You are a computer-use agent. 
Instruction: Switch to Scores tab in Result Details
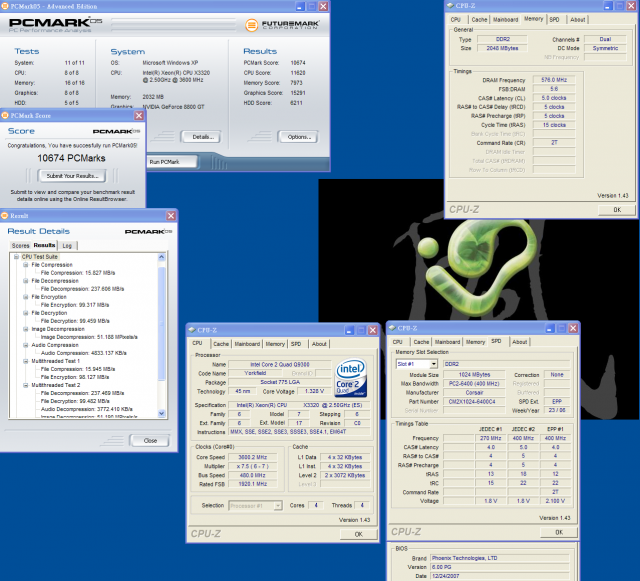point(20,245)
